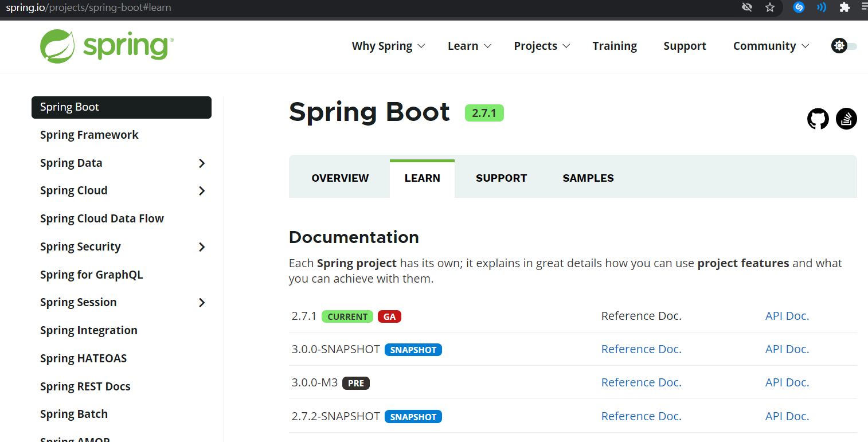868x442 pixels.
Task: Open API Doc. for 2.7.2-SNAPSHOT
Action: click(787, 416)
